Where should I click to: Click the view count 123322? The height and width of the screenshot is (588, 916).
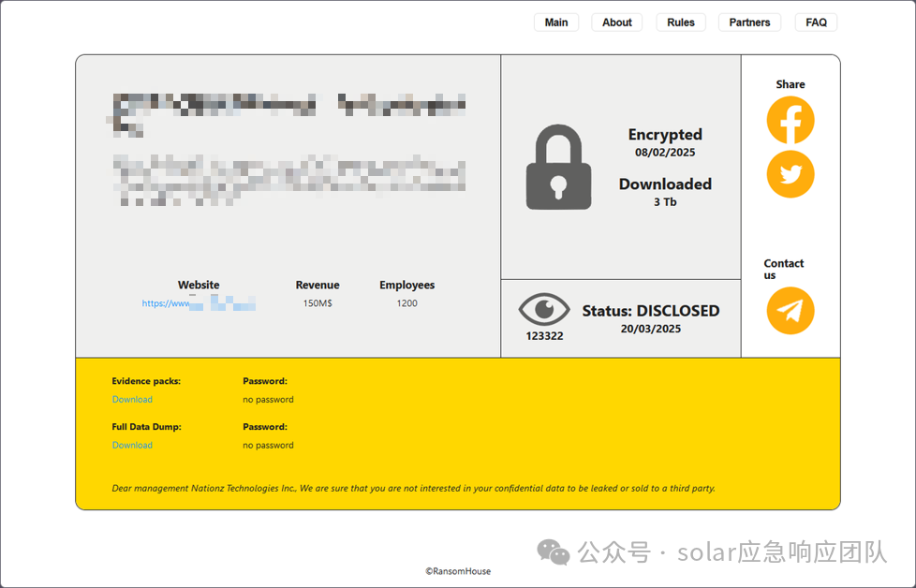[544, 336]
